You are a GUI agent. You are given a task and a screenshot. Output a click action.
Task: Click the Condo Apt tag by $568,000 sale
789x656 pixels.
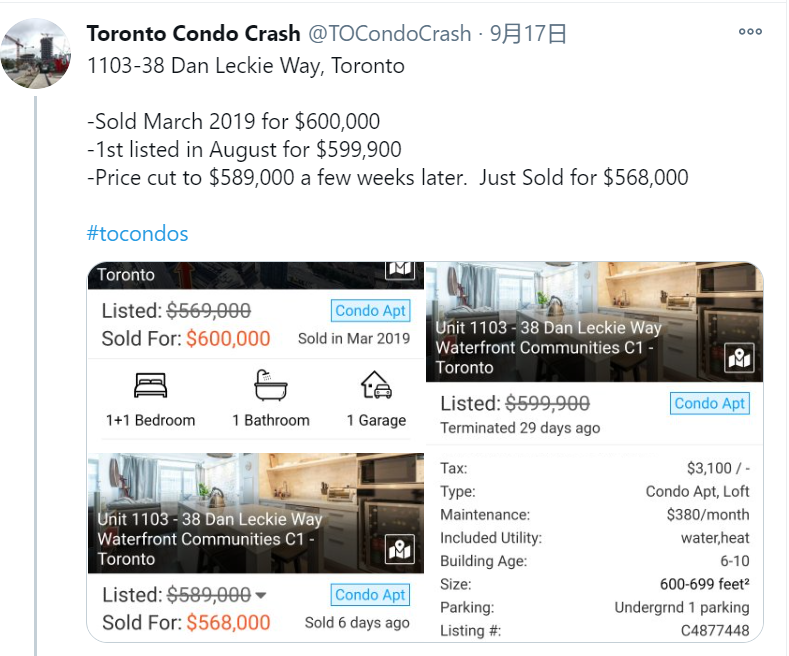click(x=370, y=595)
